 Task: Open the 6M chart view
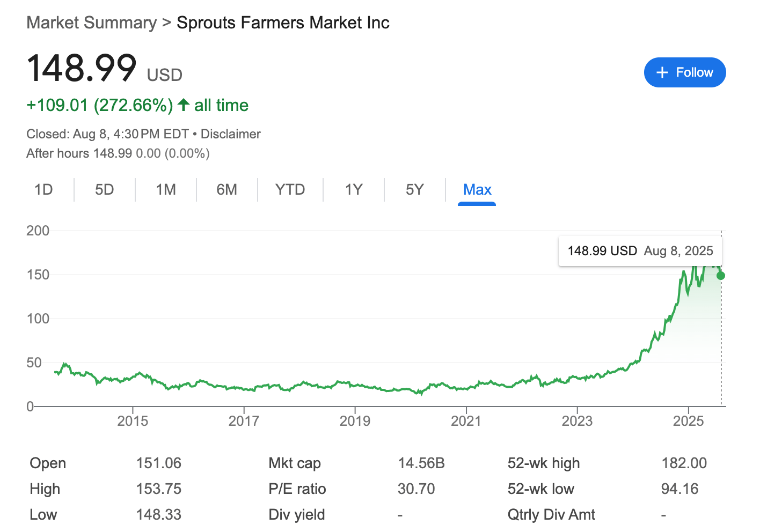[x=226, y=190]
